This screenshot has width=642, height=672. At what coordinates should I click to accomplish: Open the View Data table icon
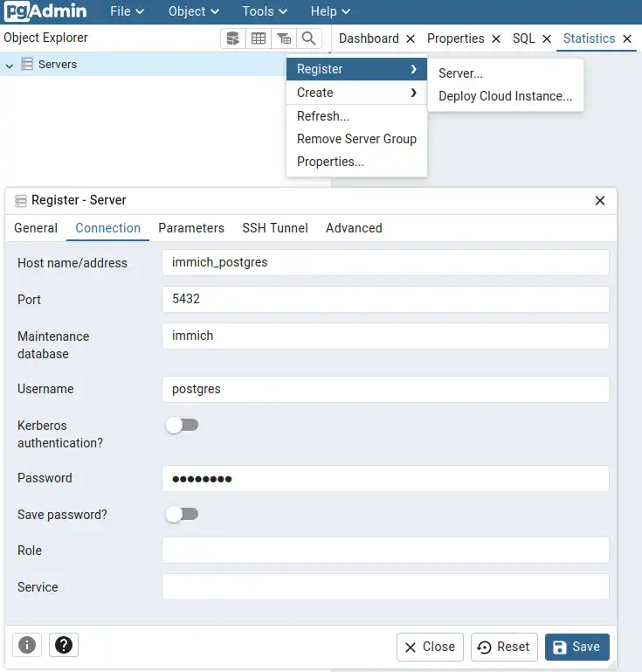259,38
